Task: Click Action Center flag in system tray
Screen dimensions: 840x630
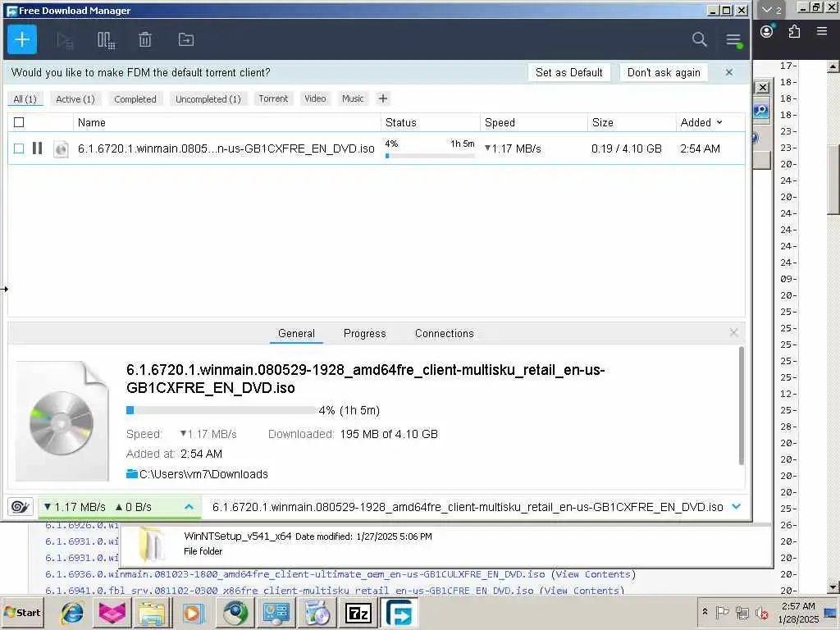Action: [722, 612]
